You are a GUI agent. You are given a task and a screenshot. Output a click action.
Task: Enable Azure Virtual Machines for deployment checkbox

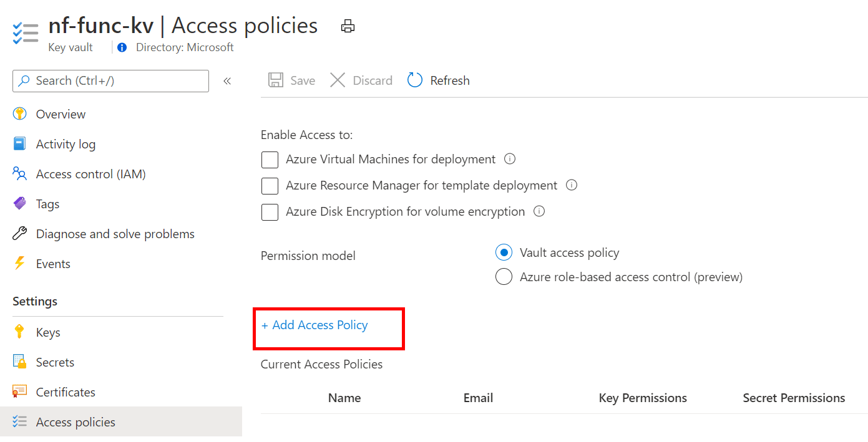pyautogui.click(x=270, y=160)
